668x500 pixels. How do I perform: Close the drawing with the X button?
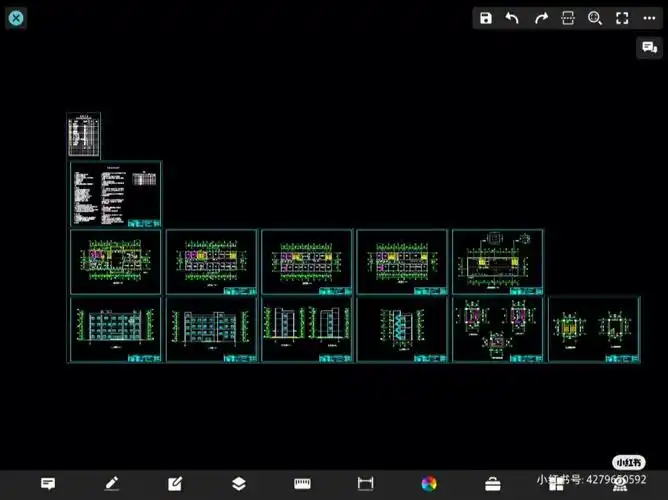16,18
